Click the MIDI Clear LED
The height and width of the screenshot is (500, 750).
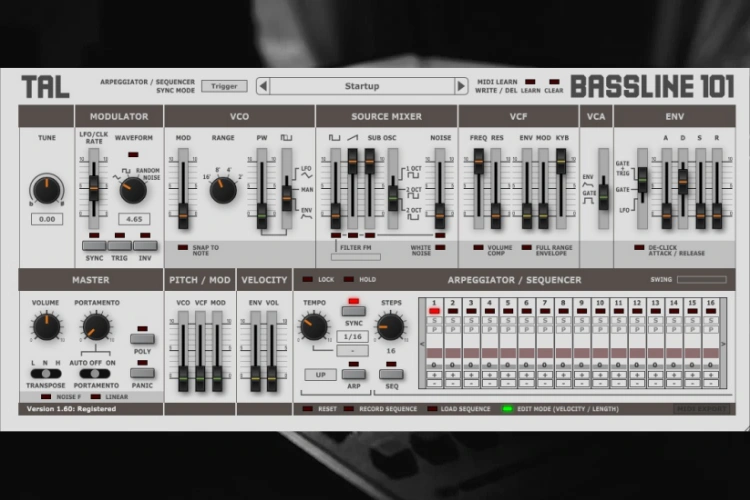pyautogui.click(x=554, y=82)
